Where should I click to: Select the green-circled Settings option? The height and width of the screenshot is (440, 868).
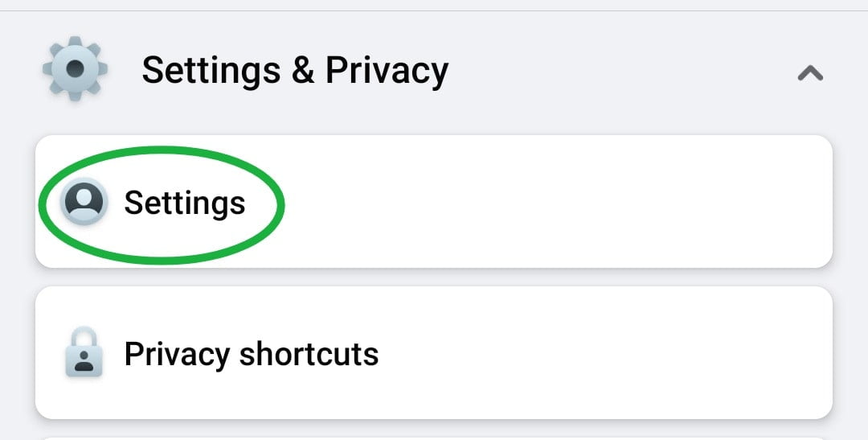[161, 204]
